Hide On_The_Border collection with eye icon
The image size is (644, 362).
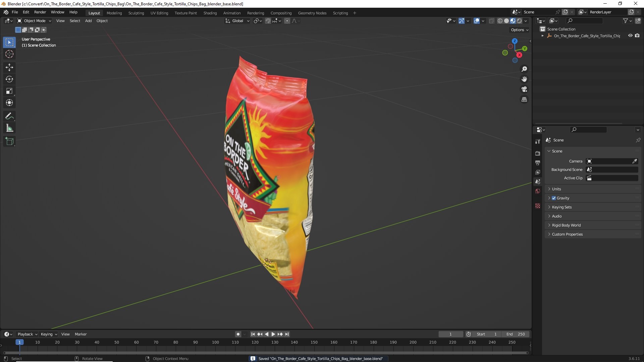tap(630, 36)
